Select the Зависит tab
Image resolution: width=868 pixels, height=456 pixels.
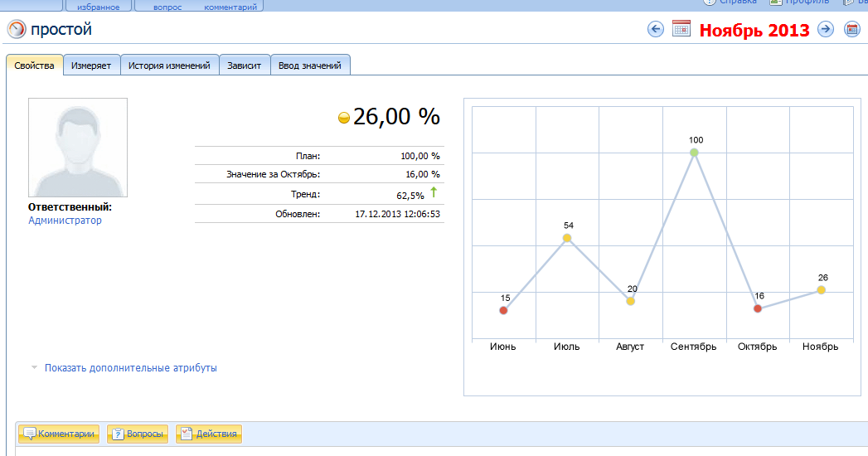[245, 65]
